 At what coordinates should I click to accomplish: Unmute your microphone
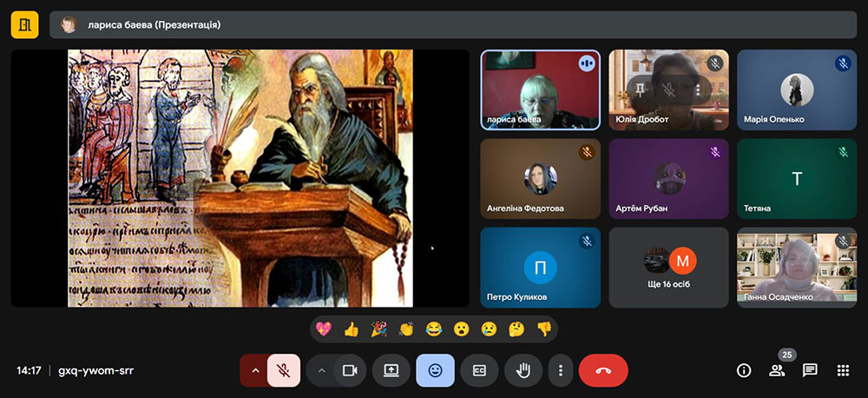(284, 370)
